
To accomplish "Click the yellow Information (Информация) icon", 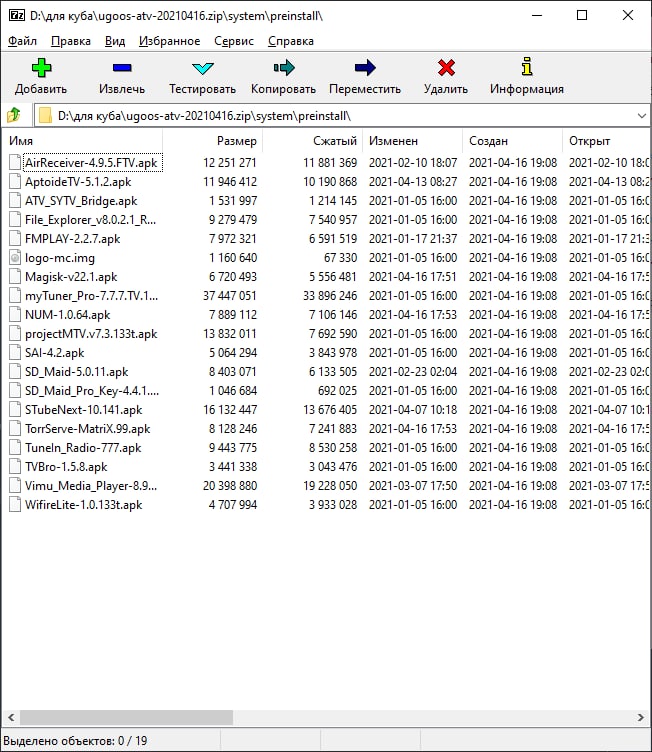I will pyautogui.click(x=527, y=67).
